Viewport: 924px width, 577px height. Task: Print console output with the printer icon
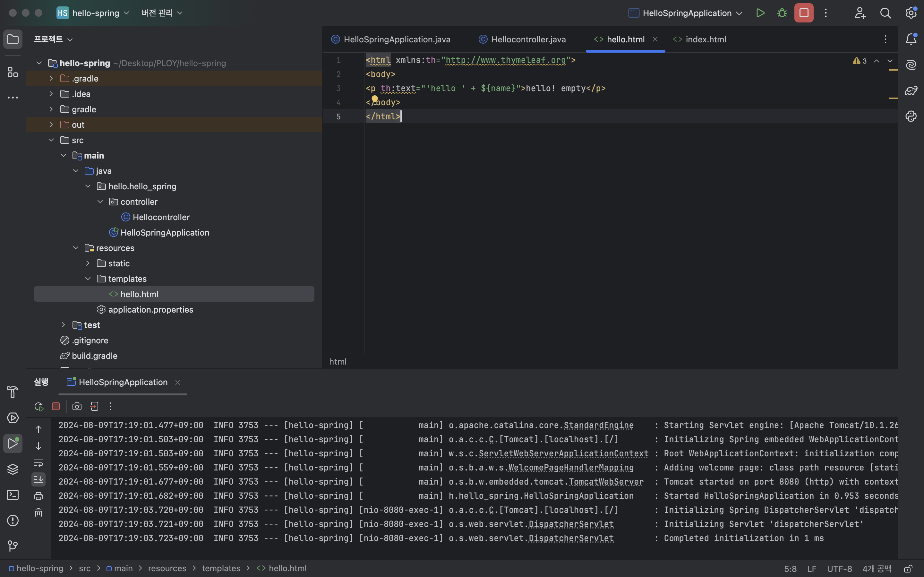tap(38, 496)
